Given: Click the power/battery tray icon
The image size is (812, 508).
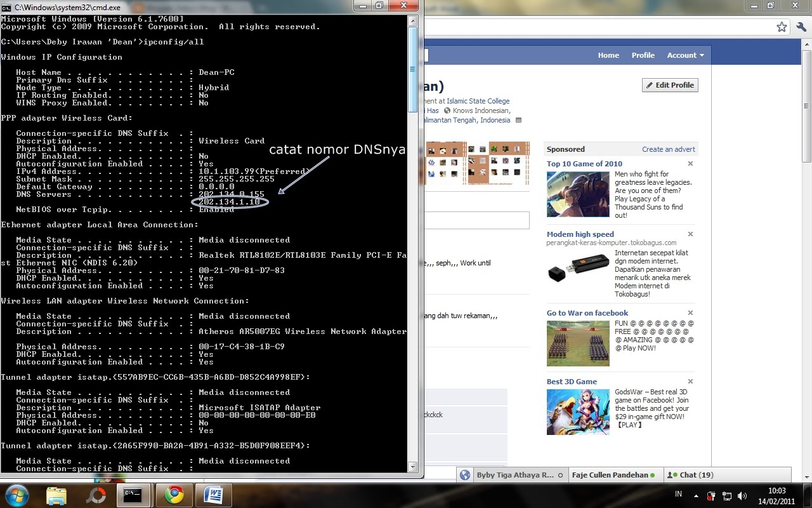Looking at the screenshot, I should point(711,495).
